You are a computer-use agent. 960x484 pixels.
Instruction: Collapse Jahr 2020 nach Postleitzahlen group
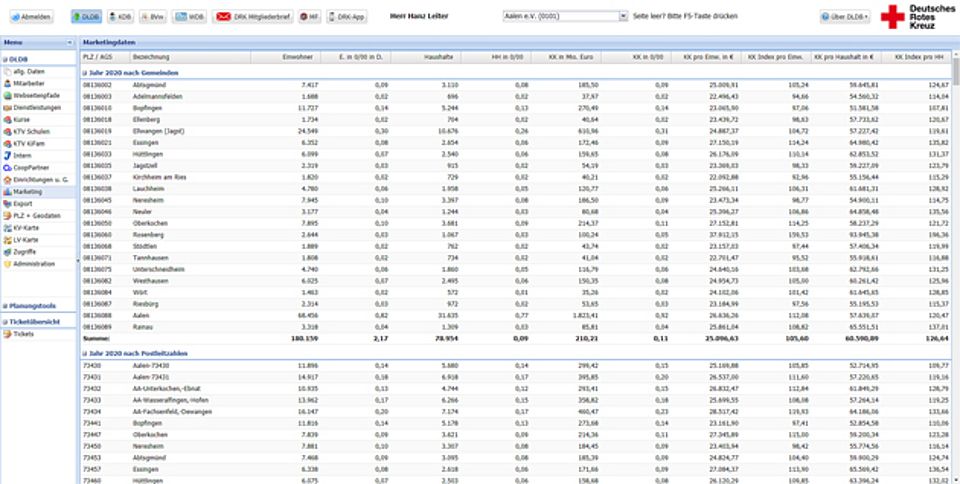pyautogui.click(x=84, y=353)
